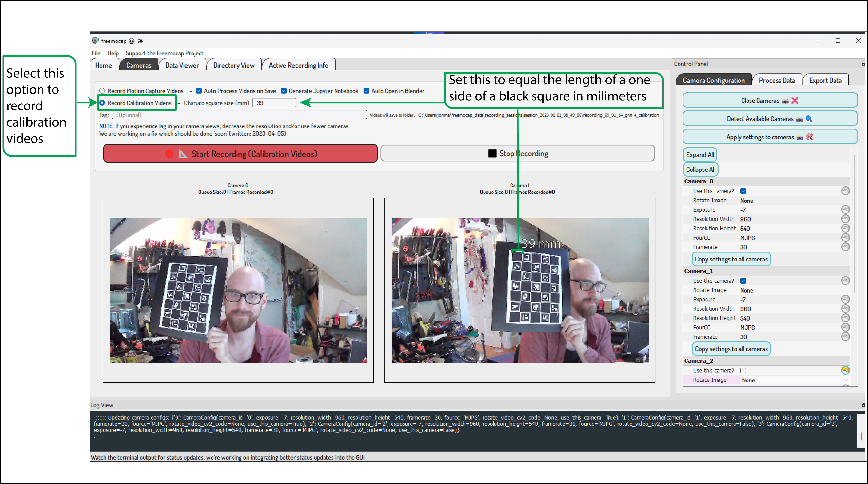
Task: Open the Process Data tab
Action: tap(777, 80)
